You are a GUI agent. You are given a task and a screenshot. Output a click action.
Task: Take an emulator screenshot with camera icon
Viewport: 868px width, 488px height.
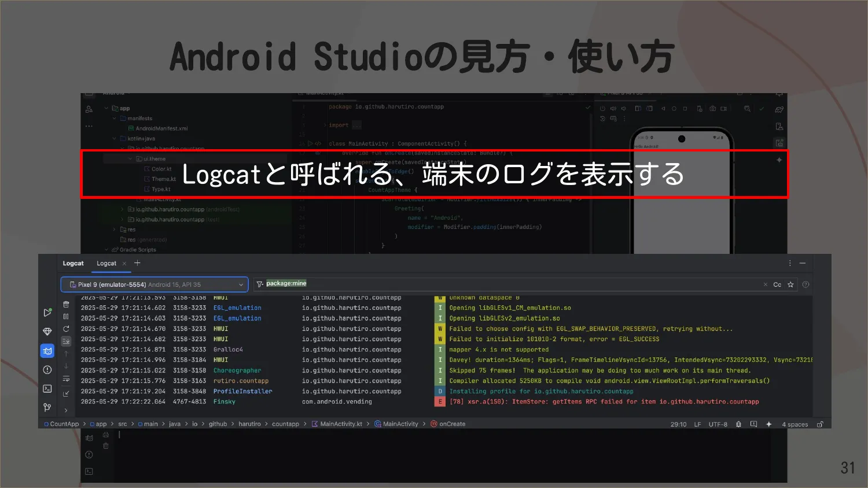click(x=712, y=109)
